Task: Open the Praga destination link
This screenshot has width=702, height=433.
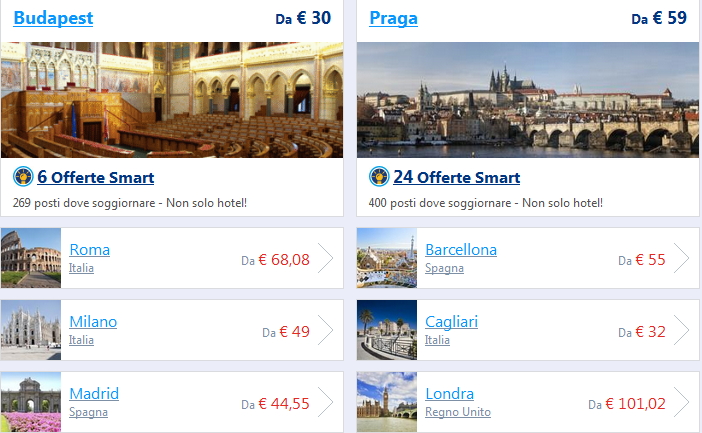Action: (393, 18)
